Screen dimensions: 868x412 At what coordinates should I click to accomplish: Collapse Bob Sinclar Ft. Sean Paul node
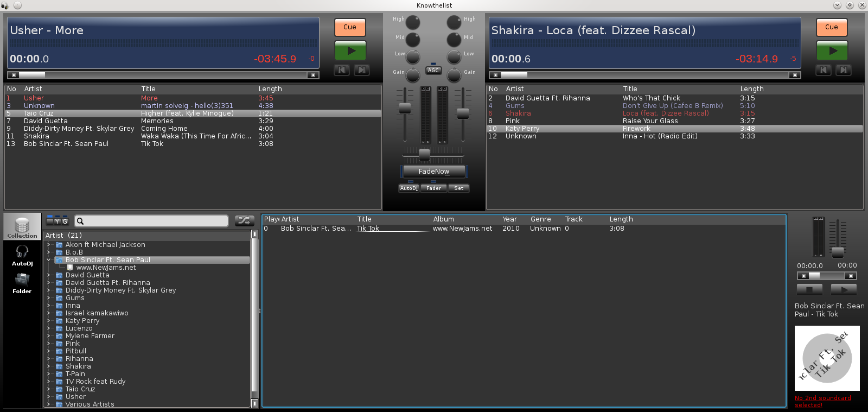(x=48, y=260)
